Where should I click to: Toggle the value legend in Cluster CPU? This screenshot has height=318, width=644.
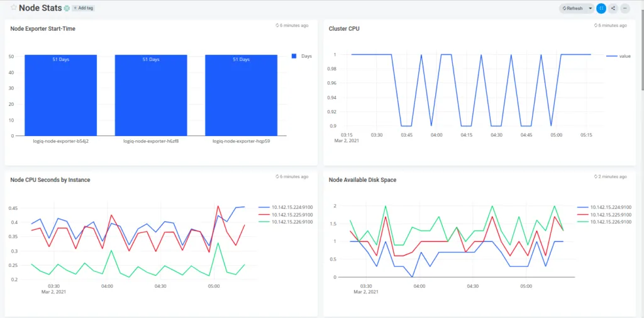(x=619, y=56)
